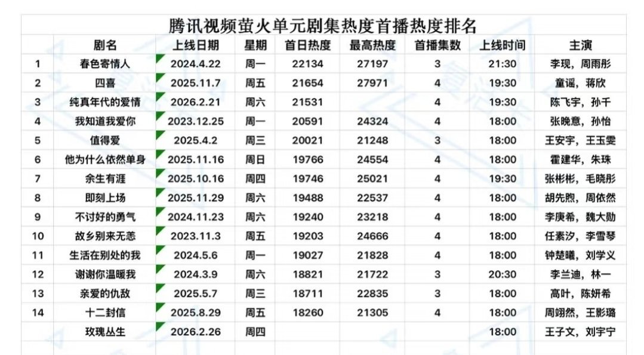Click the title 腾讯视频萤火单元剧集热度首播热度排名

(x=322, y=26)
